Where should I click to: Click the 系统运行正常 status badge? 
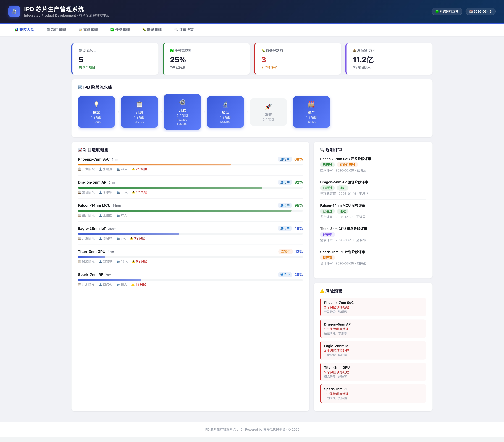click(447, 11)
